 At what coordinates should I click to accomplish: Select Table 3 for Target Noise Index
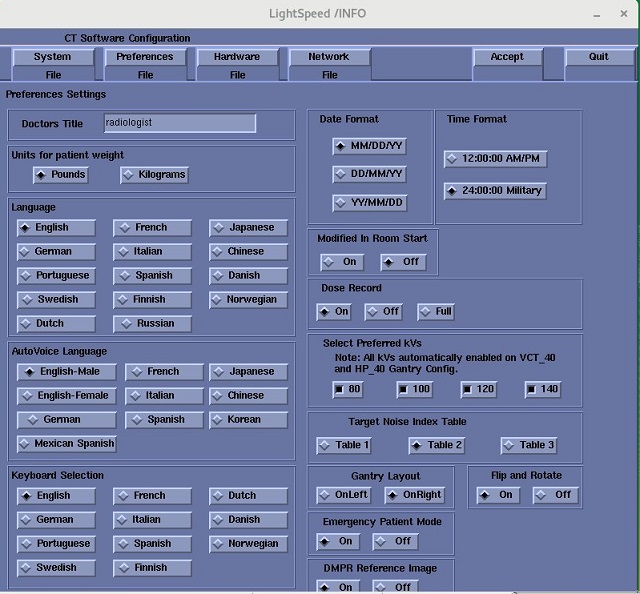529,445
